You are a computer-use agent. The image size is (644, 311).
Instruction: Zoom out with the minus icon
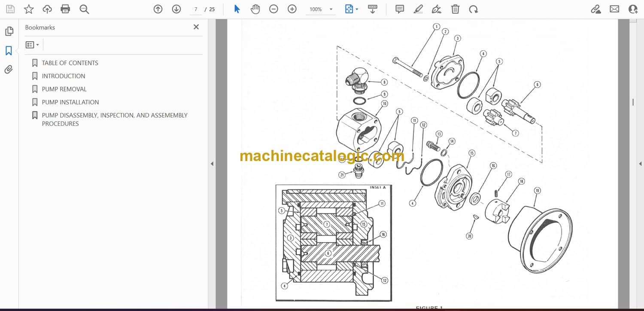pos(273,9)
